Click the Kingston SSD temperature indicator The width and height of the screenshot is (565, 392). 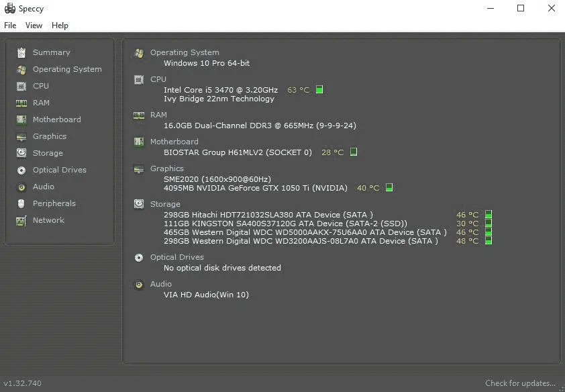[489, 224]
